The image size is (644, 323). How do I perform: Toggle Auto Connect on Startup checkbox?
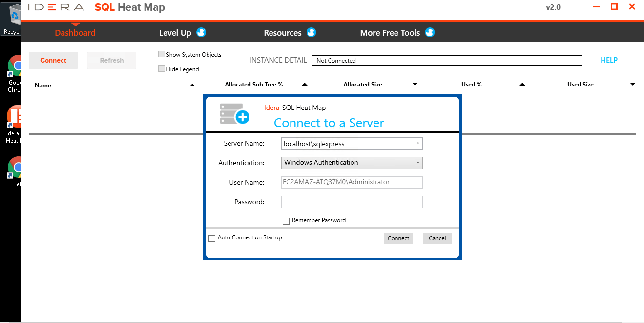coord(212,238)
